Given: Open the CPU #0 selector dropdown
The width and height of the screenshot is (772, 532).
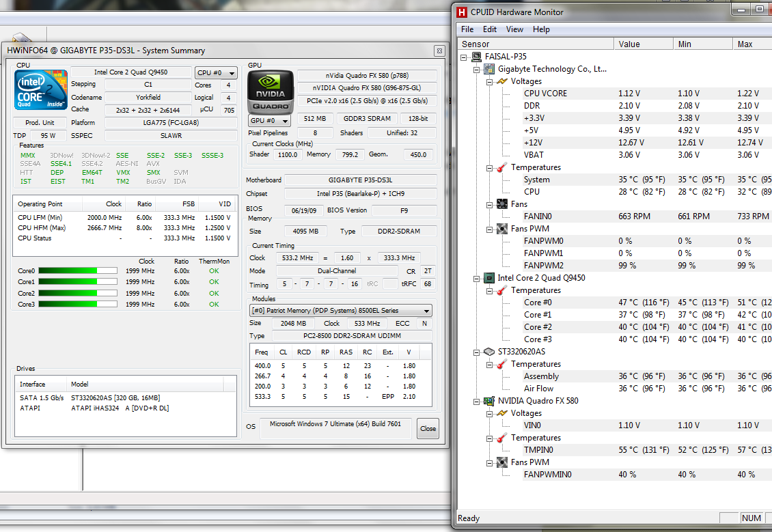Looking at the screenshot, I should [216, 73].
